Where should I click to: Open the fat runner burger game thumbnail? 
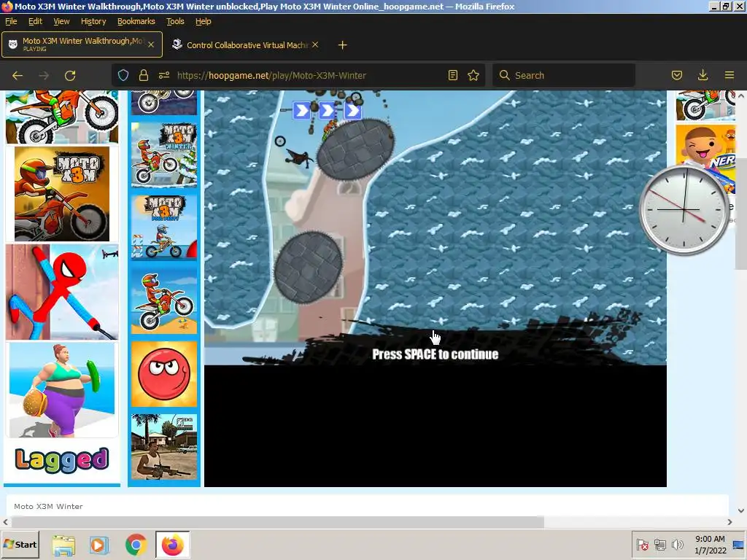click(x=62, y=390)
